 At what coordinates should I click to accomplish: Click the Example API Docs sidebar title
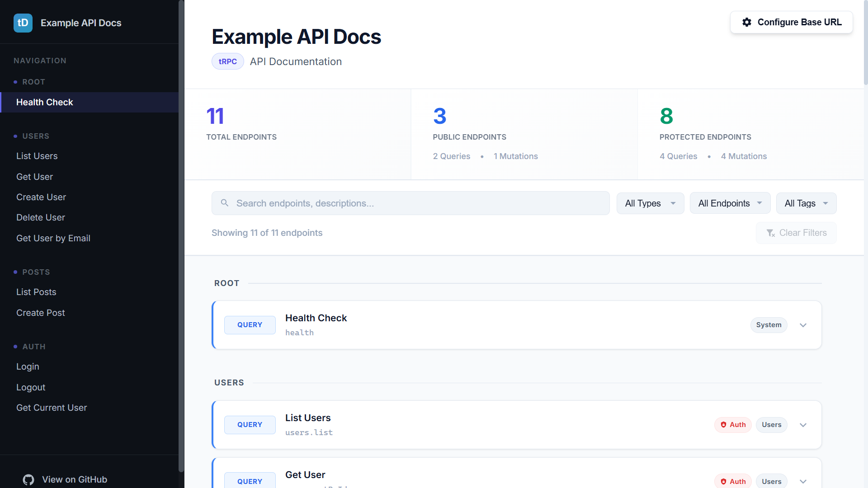click(81, 23)
